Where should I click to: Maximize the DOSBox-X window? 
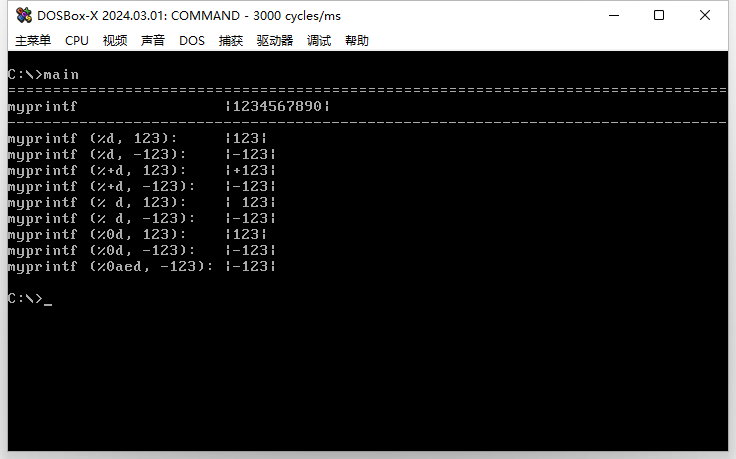tap(659, 15)
